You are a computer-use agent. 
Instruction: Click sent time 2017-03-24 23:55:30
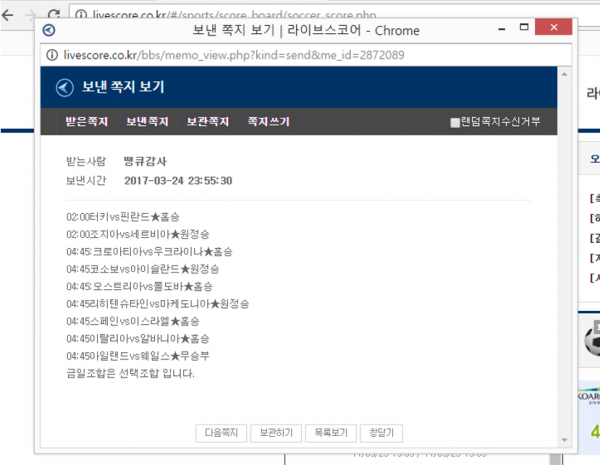pos(178,181)
